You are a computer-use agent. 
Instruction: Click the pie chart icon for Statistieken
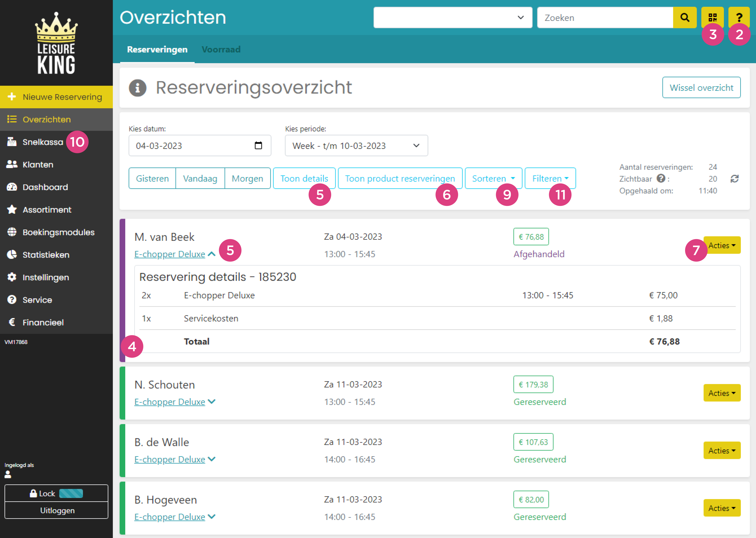coord(12,254)
